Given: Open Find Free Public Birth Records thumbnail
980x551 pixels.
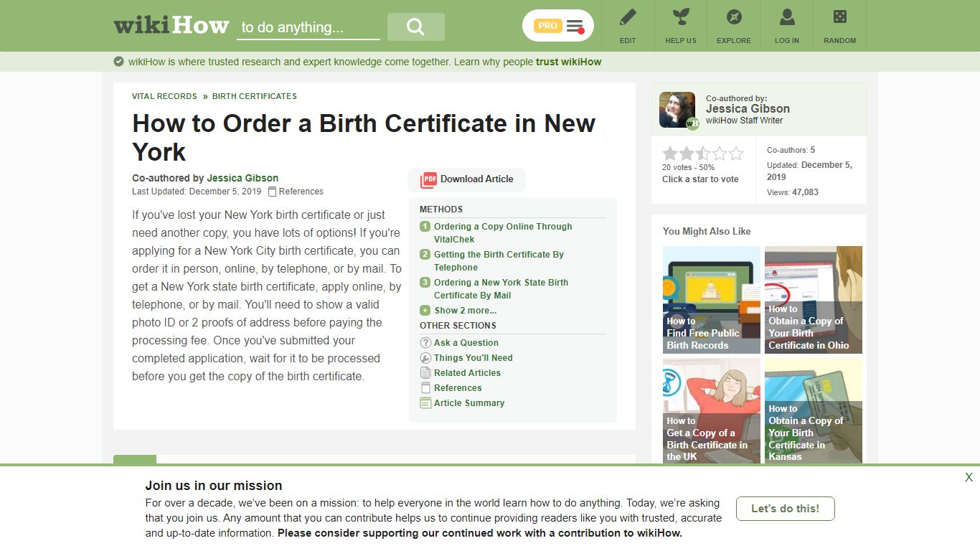Looking at the screenshot, I should pyautogui.click(x=712, y=300).
